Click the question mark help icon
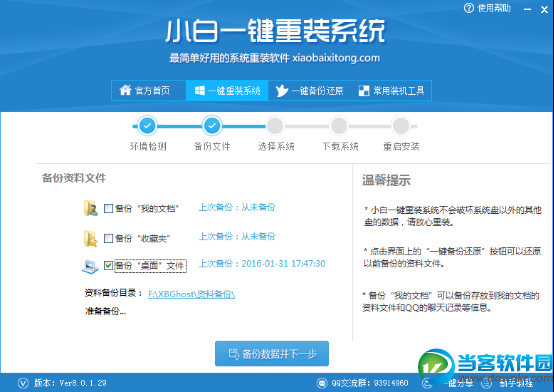The height and width of the screenshot is (392, 554). point(468,8)
